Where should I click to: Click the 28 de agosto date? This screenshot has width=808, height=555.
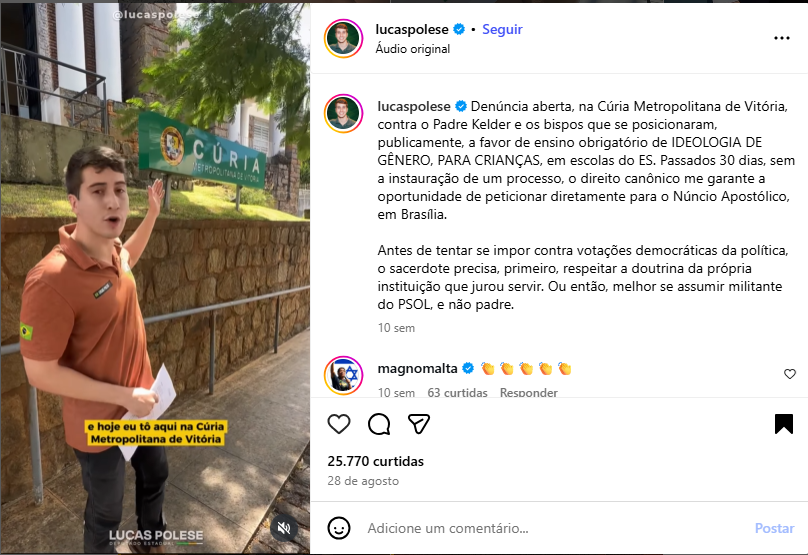[363, 481]
